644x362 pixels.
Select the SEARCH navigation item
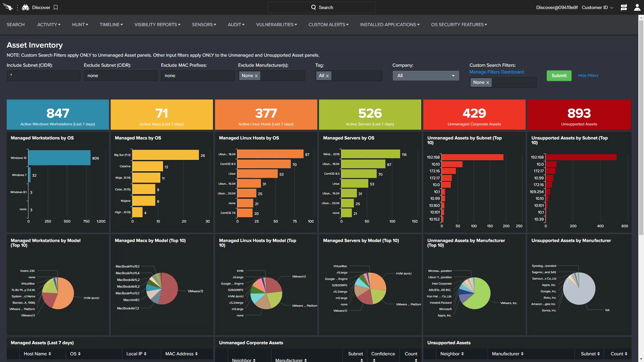(15, 24)
